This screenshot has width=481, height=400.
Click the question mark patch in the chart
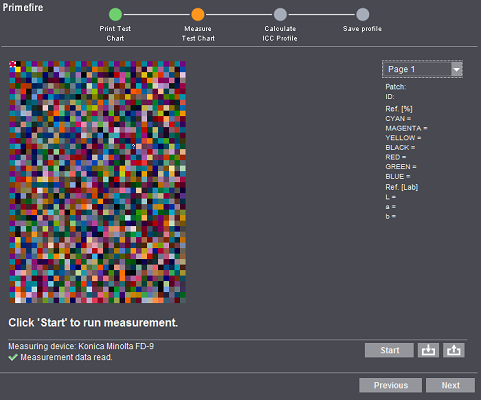tap(133, 146)
